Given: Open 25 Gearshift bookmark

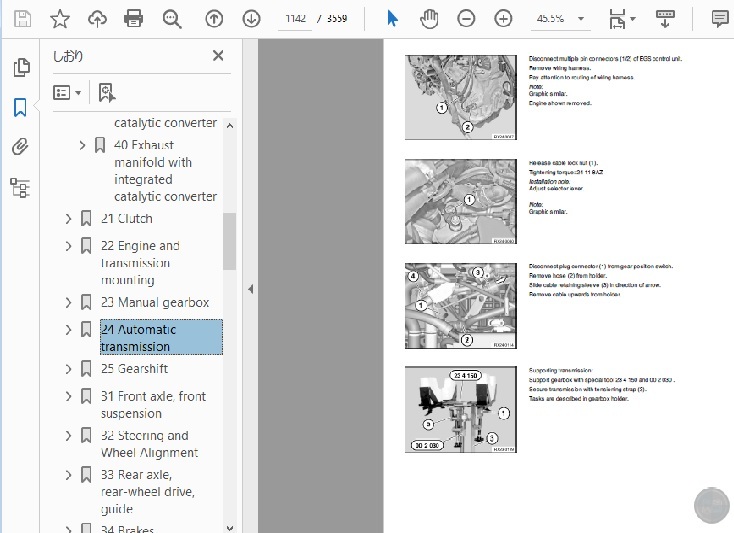Looking at the screenshot, I should tap(134, 369).
